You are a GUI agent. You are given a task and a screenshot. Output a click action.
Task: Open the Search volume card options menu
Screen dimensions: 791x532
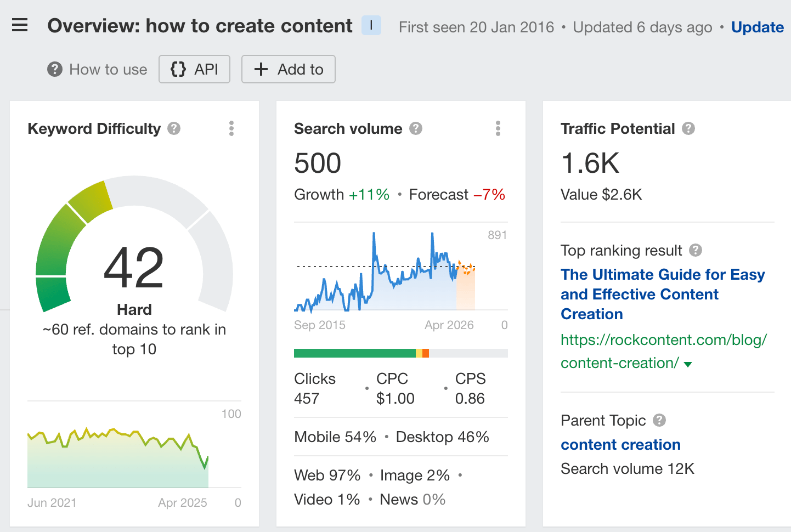(498, 128)
